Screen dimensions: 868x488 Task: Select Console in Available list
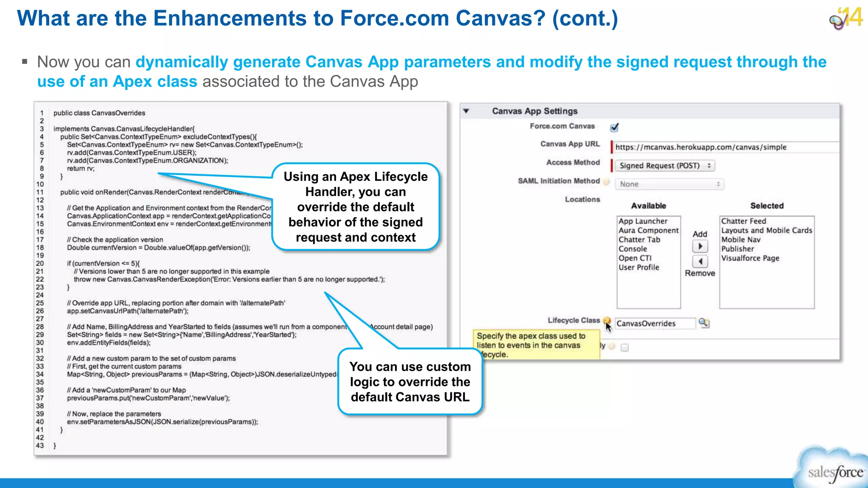coord(633,249)
